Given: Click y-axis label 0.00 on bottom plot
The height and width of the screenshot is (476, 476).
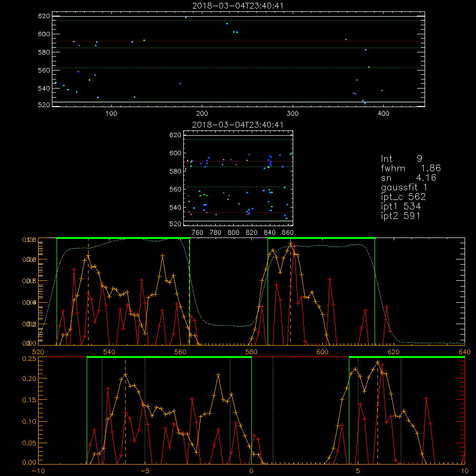Looking at the screenshot, I should point(29,463).
